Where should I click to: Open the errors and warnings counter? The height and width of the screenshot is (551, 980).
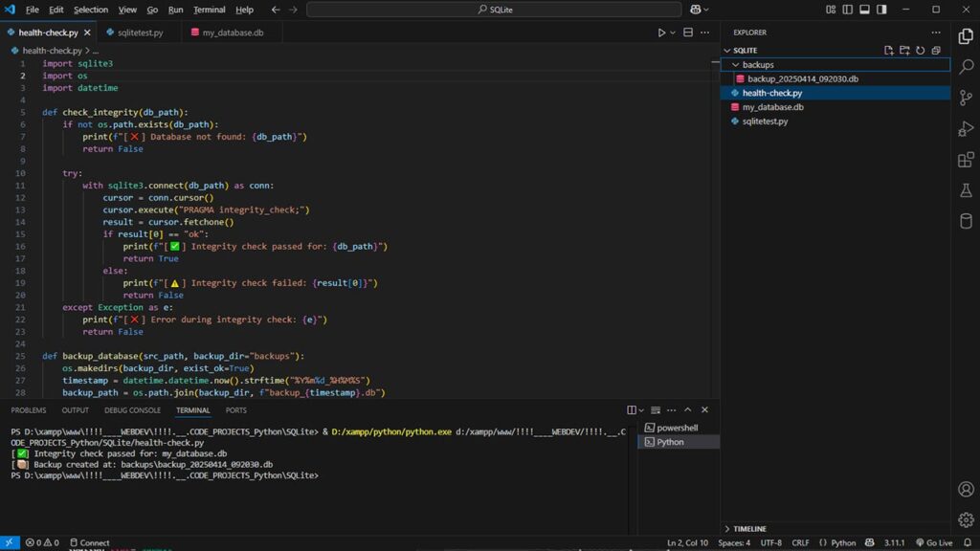pyautogui.click(x=42, y=543)
